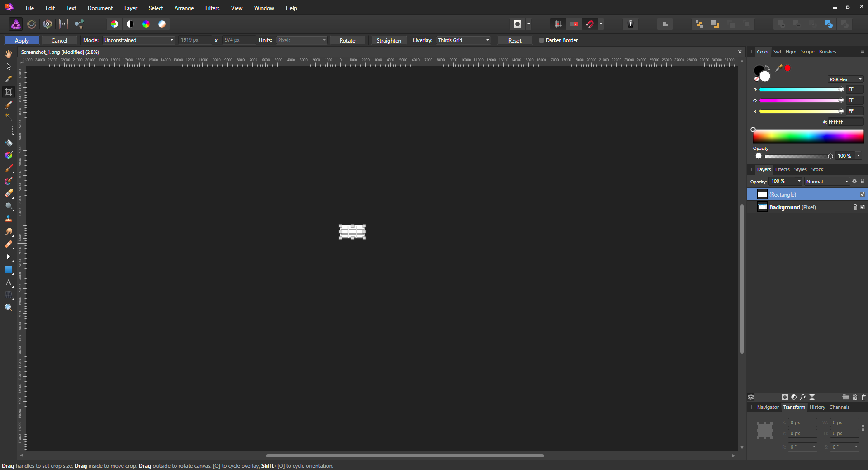This screenshot has height=470, width=868.
Task: Open the RGB Hex color model dropdown
Action: click(845, 79)
